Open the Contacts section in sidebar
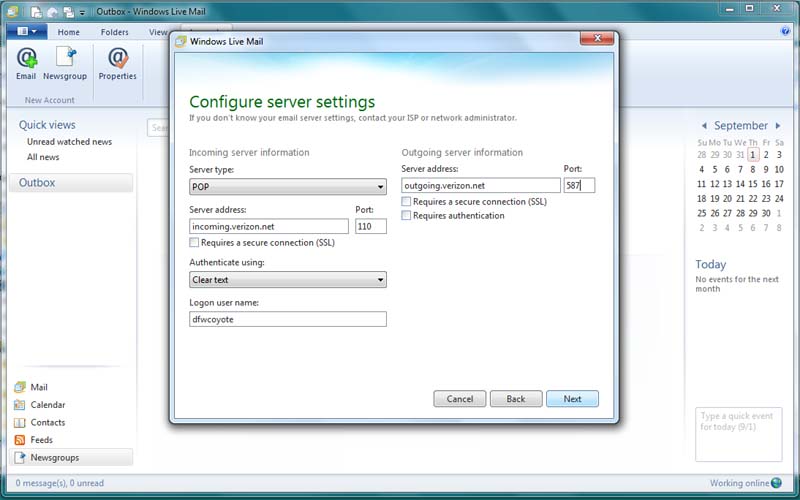This screenshot has width=800, height=500. [39, 422]
